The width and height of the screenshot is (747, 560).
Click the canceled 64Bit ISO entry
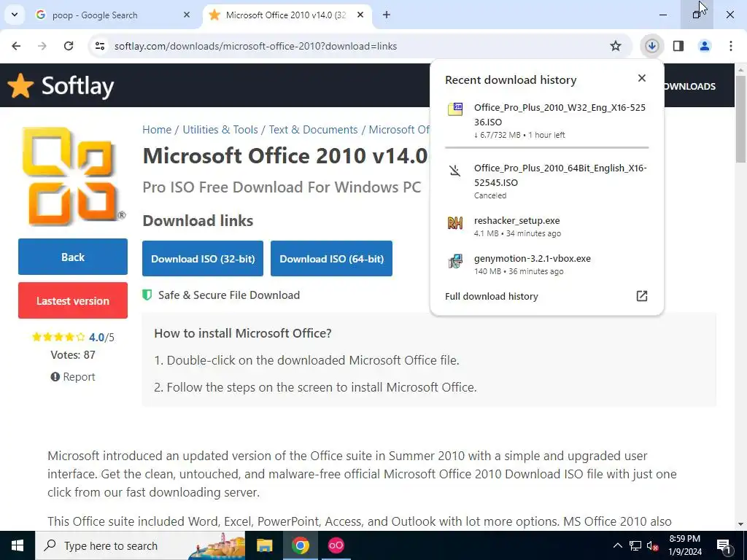[546, 181]
